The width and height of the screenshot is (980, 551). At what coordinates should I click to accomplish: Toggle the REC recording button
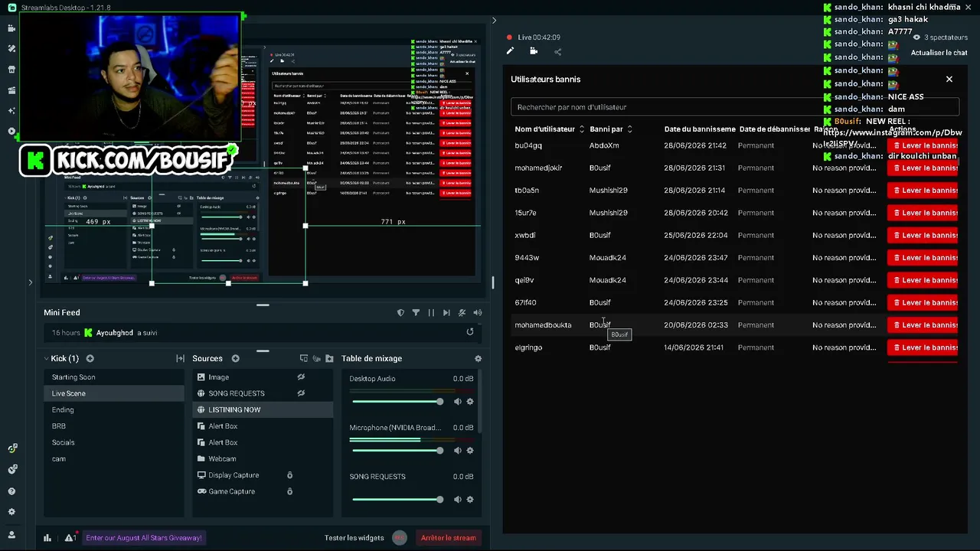pos(399,537)
